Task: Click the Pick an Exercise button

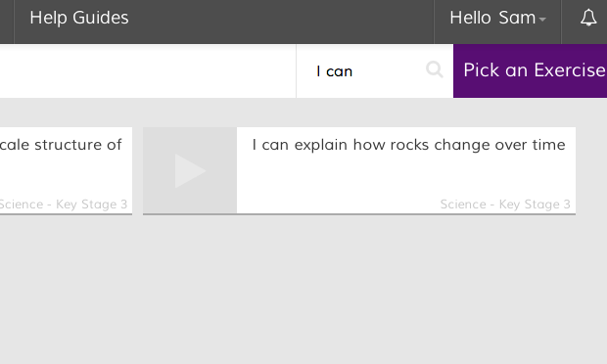Action: click(x=530, y=70)
